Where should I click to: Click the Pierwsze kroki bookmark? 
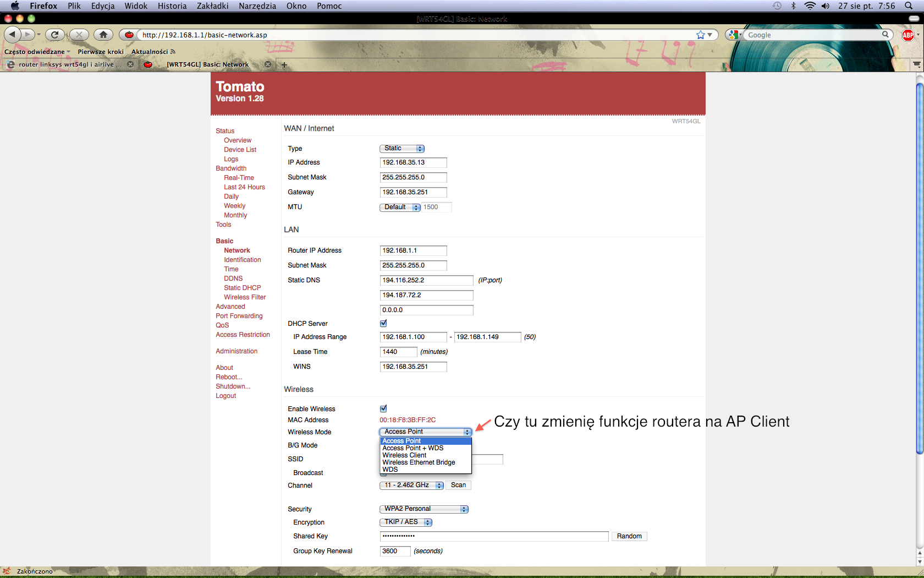click(101, 52)
